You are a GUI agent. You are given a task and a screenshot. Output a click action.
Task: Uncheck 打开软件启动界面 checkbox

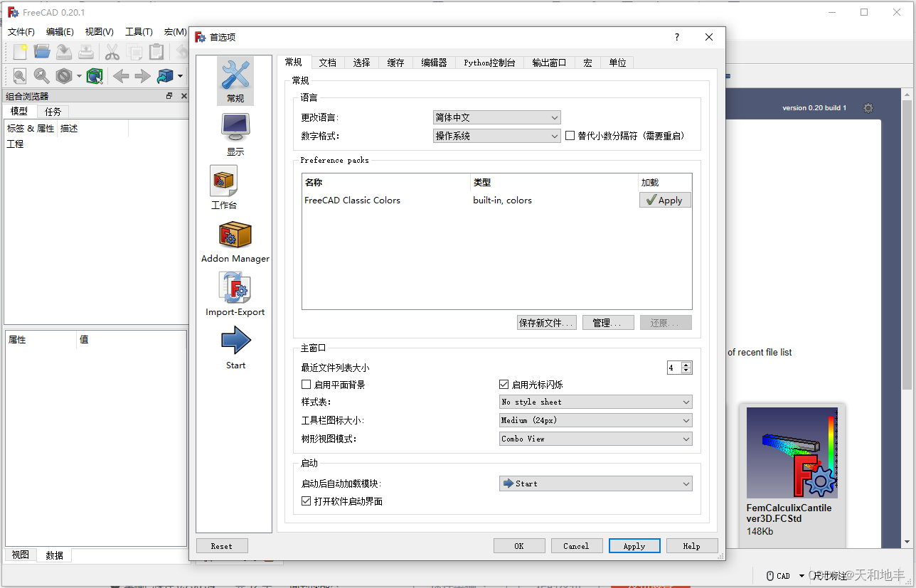coord(307,501)
